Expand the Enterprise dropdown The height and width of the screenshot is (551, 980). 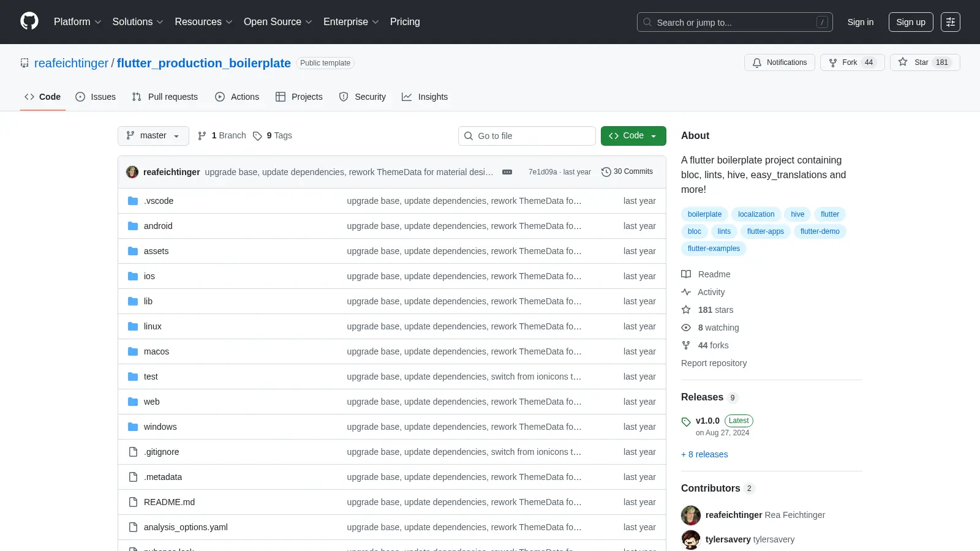pos(351,22)
